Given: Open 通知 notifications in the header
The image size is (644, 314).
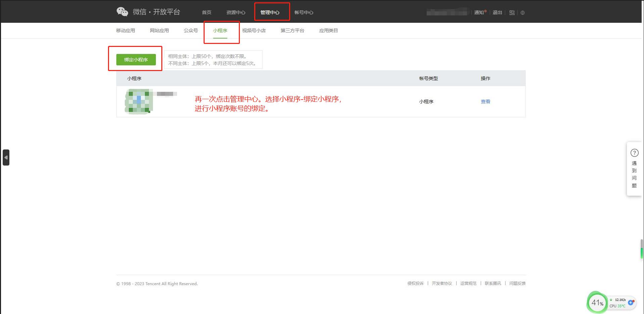Looking at the screenshot, I should (479, 12).
